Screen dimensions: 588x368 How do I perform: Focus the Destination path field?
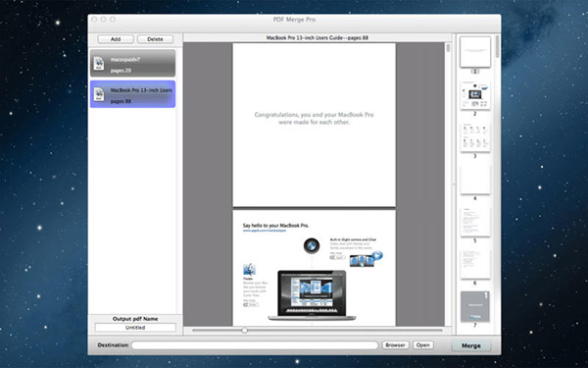[x=255, y=345]
